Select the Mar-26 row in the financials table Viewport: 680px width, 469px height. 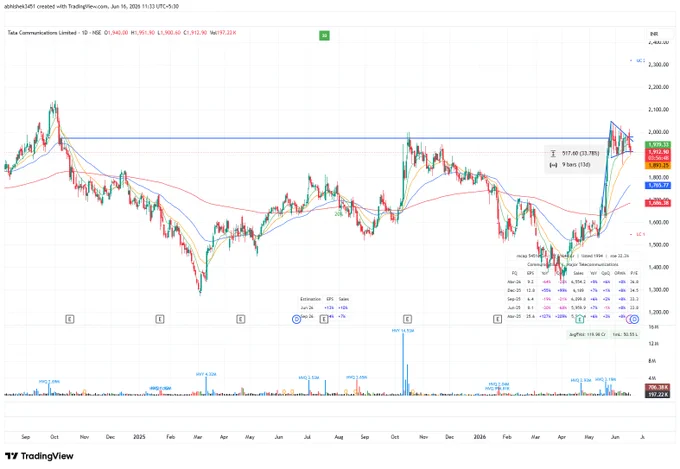click(x=573, y=282)
